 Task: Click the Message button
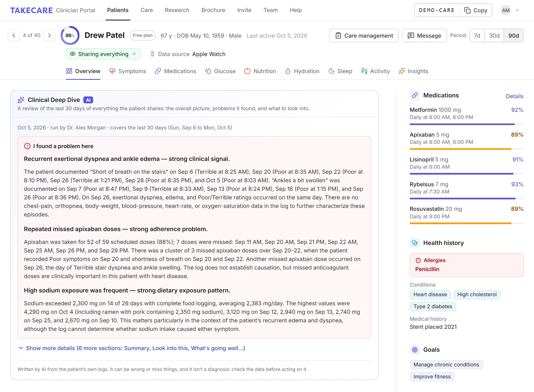(x=424, y=35)
